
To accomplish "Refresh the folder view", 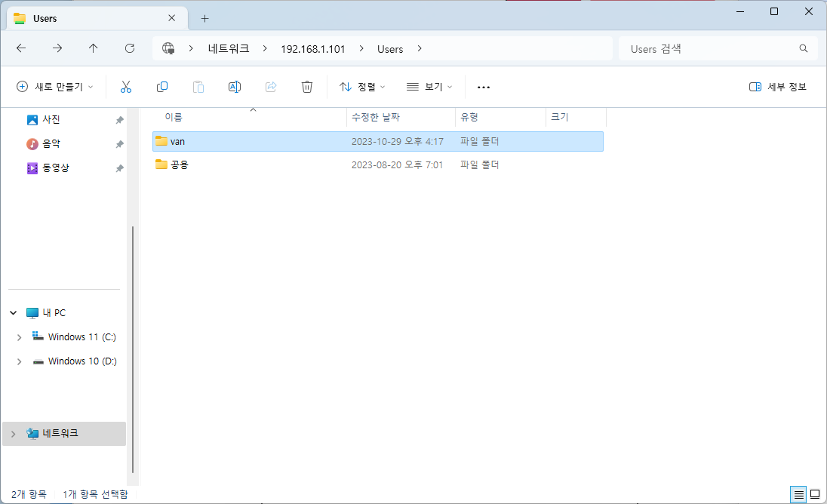I will 129,48.
